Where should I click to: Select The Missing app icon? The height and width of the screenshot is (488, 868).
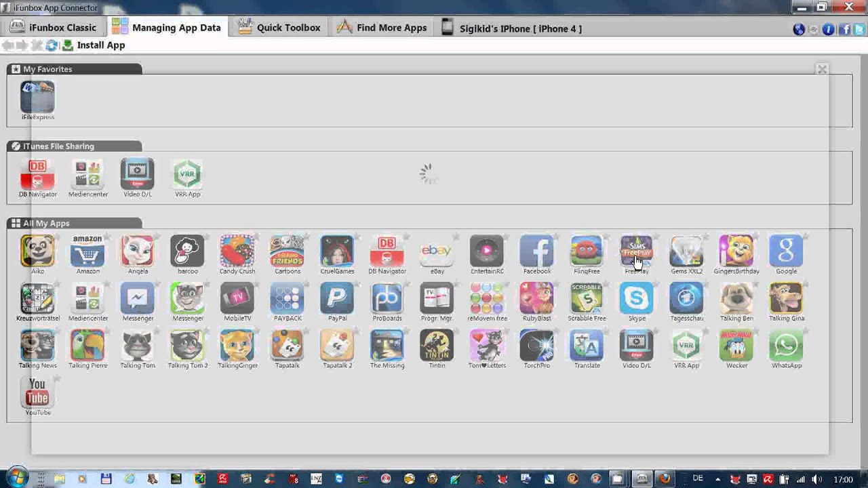[x=387, y=346]
